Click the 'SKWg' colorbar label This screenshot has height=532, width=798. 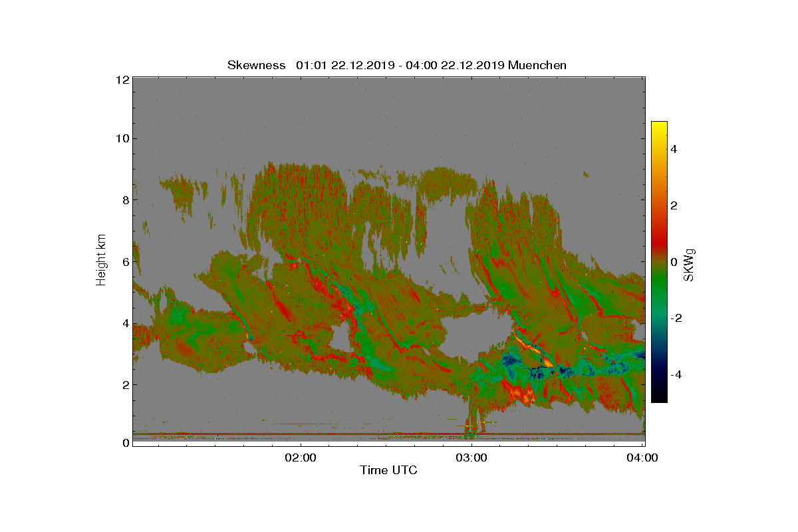[690, 264]
